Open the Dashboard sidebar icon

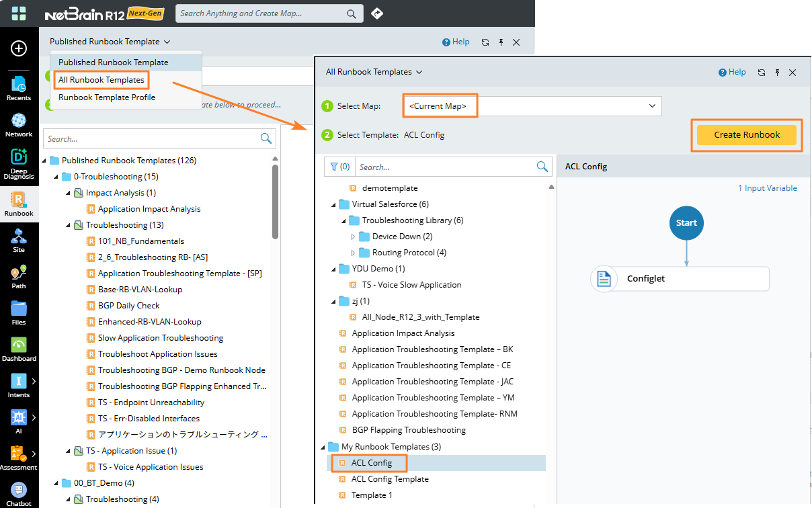(x=19, y=348)
